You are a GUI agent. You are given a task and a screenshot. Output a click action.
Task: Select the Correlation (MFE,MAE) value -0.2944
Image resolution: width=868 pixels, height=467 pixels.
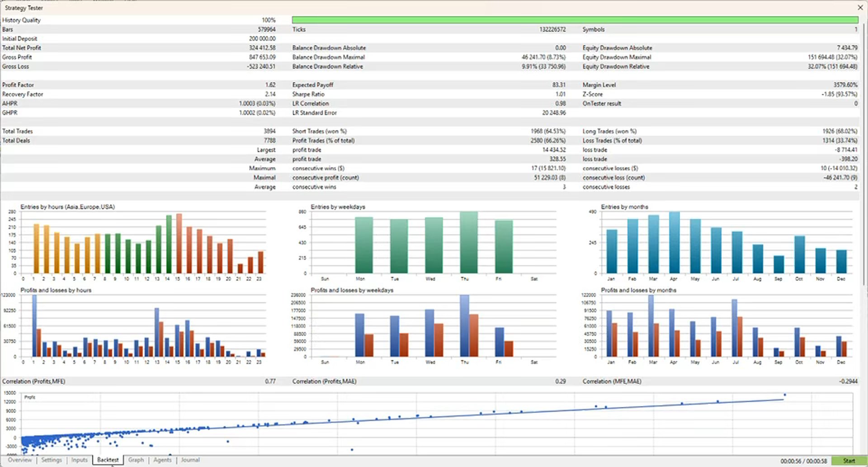(x=848, y=381)
